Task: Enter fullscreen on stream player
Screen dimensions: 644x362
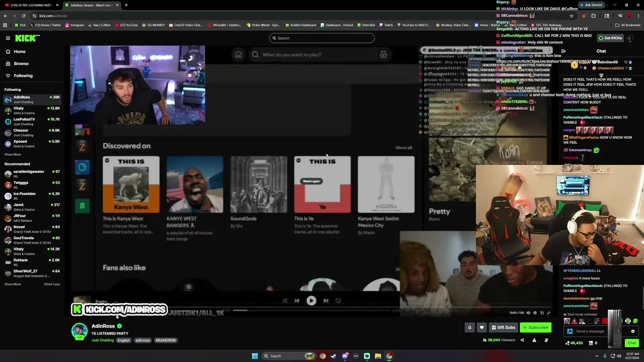Action: coord(548,313)
